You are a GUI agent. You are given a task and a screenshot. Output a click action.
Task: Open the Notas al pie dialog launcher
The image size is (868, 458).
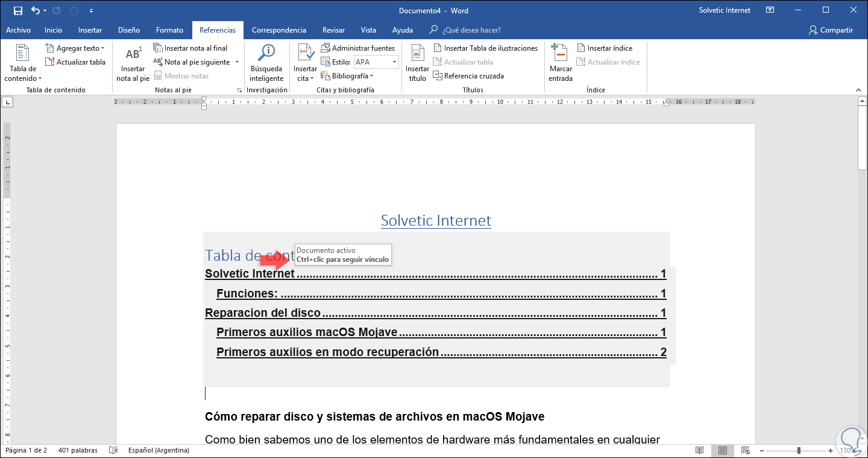[x=240, y=91]
